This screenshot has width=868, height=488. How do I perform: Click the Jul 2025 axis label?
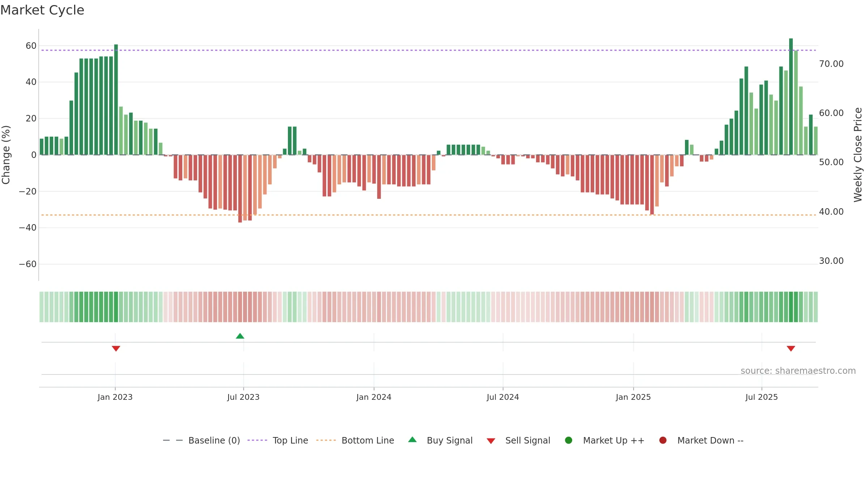[762, 397]
